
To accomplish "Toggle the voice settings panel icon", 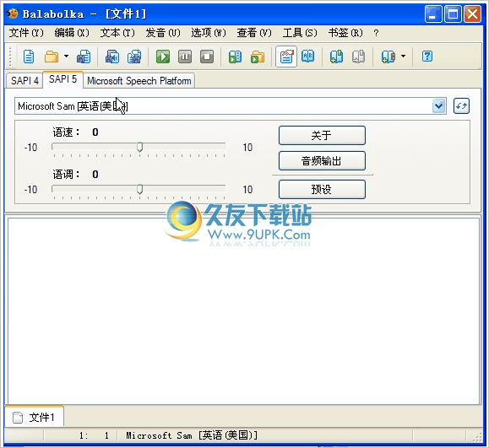I will point(286,57).
